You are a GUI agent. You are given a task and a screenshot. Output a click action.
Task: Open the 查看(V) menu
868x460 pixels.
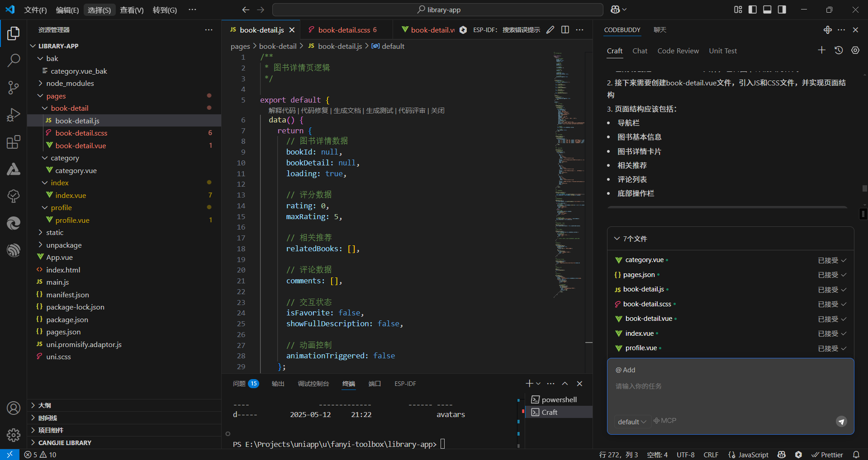[132, 10]
